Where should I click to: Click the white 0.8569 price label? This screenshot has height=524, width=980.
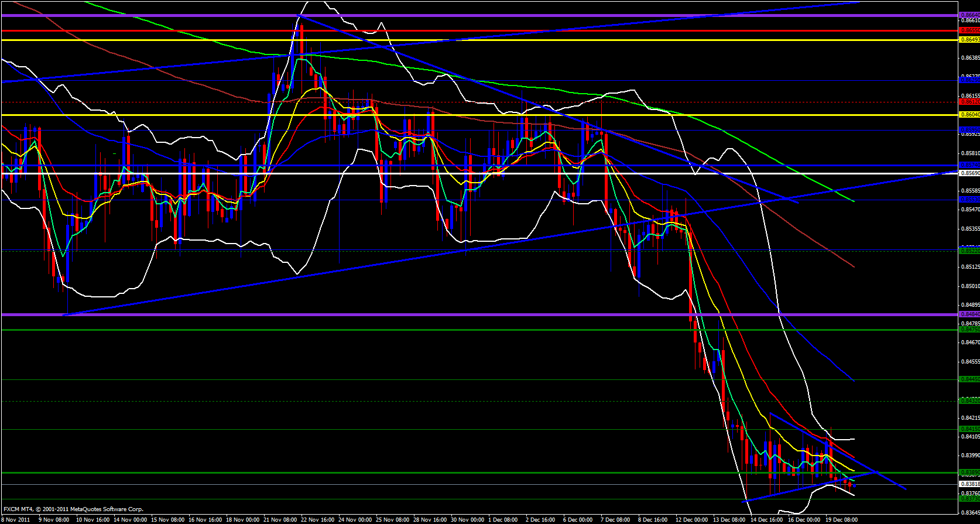[969, 173]
